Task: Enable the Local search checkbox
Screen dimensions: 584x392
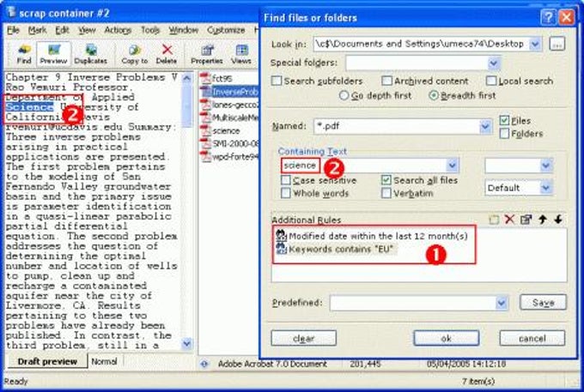Action: [491, 81]
